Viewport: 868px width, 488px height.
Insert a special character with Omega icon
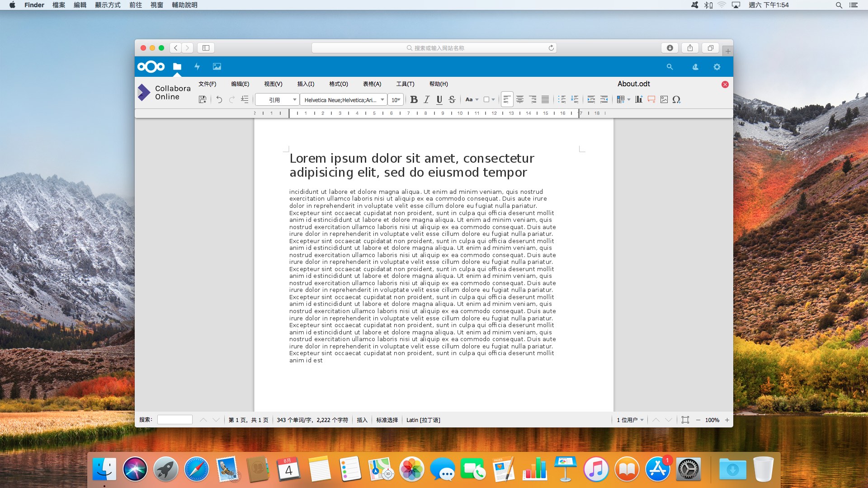tap(676, 99)
